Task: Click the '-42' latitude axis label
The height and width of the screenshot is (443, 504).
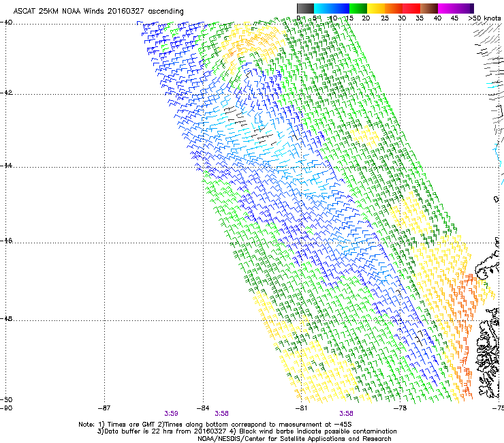Action: [x=6, y=93]
